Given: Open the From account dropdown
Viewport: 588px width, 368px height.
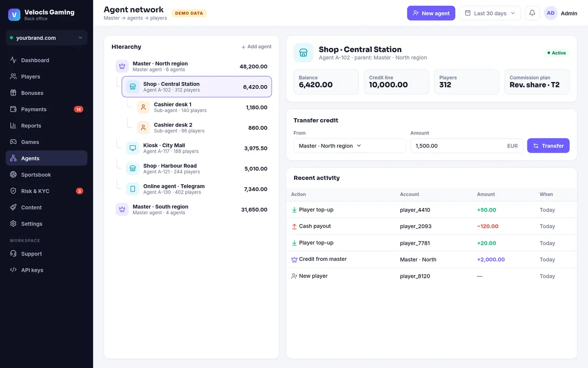Looking at the screenshot, I should click(x=350, y=146).
